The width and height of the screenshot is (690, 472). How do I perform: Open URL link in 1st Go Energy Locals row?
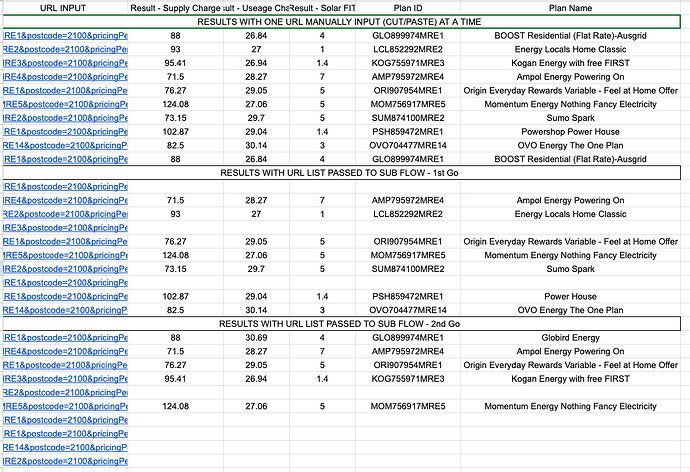(65, 214)
